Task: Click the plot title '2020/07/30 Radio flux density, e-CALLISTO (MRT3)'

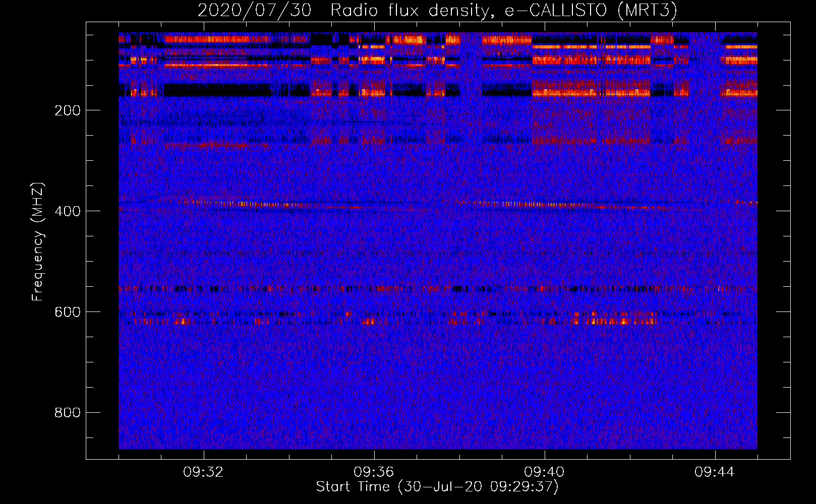Action: coord(437,10)
